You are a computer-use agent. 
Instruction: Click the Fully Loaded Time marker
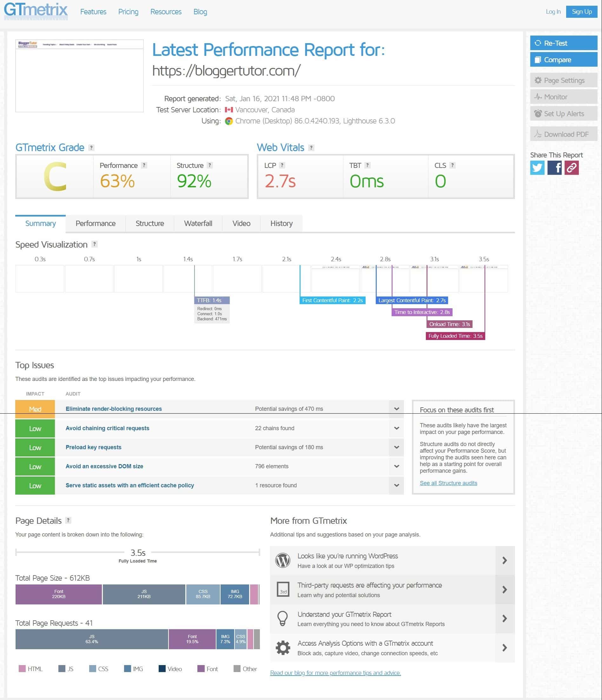[x=455, y=336]
